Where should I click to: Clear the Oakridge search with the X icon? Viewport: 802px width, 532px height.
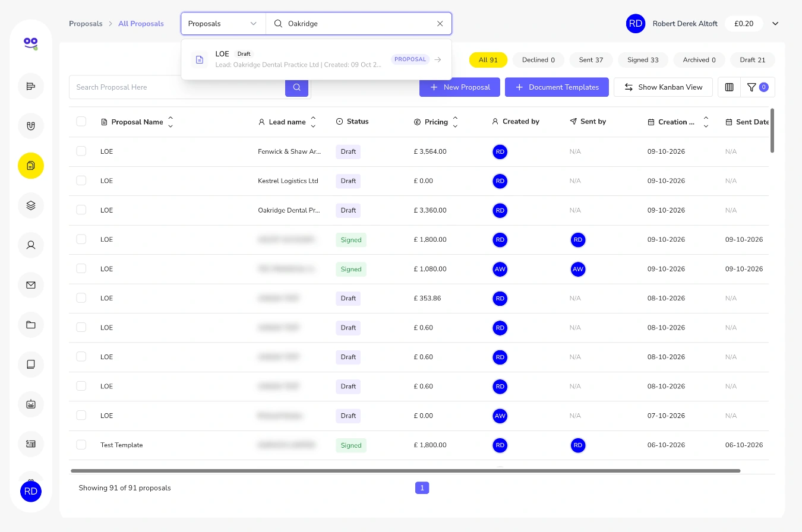click(440, 24)
